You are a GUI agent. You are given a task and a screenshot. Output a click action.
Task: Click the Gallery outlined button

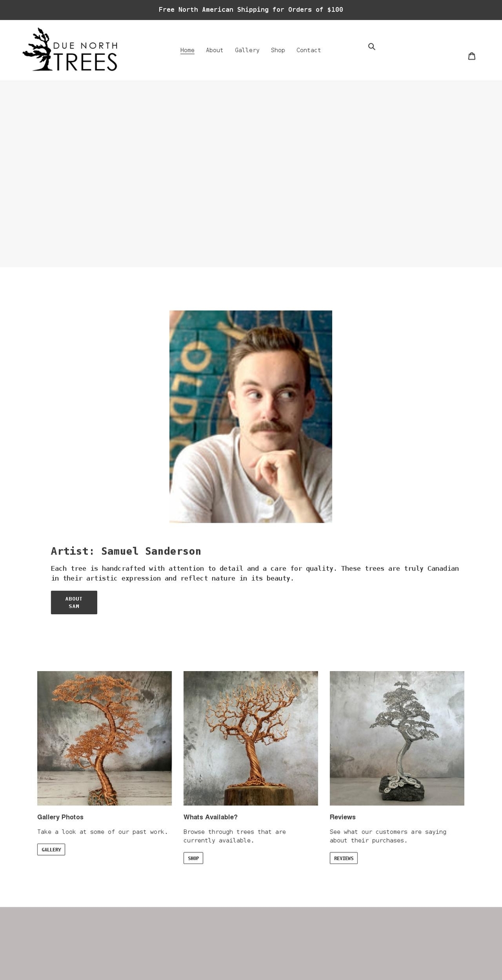(51, 849)
